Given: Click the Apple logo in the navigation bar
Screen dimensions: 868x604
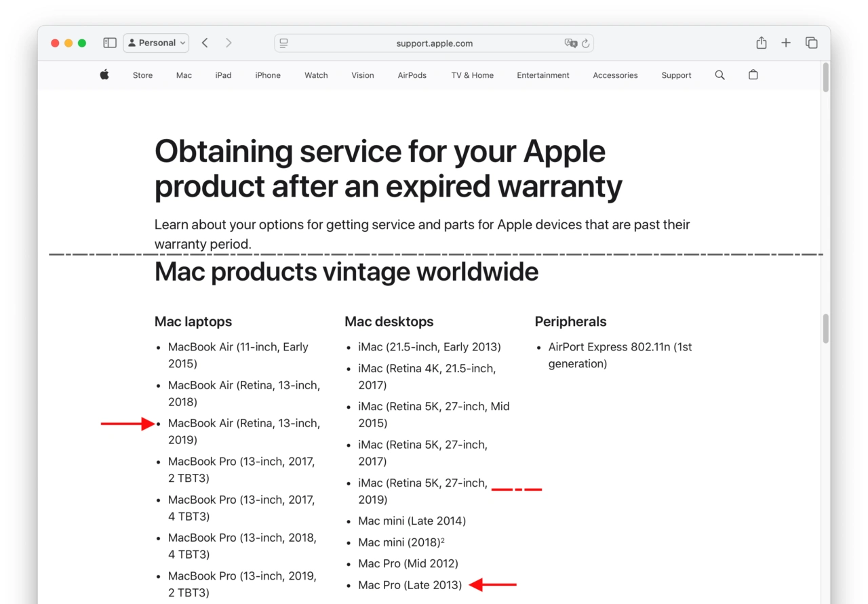Looking at the screenshot, I should [104, 75].
